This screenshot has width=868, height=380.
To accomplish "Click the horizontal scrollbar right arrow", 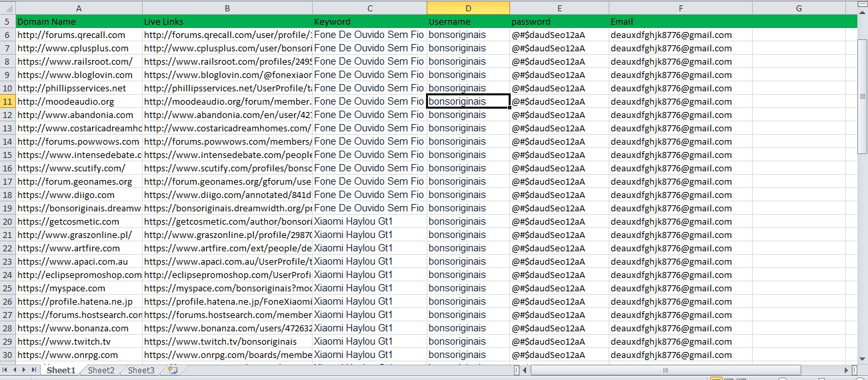I will (x=845, y=370).
